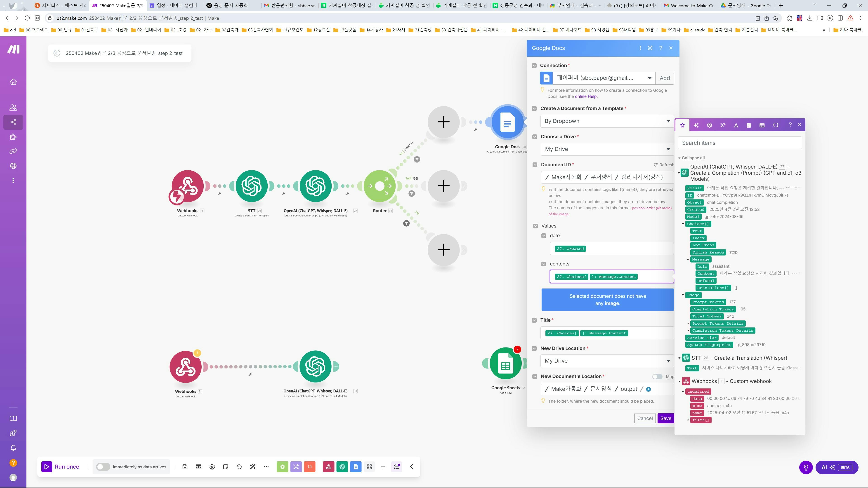Click auto-align magic wand icon
The image size is (868, 488).
252,467
